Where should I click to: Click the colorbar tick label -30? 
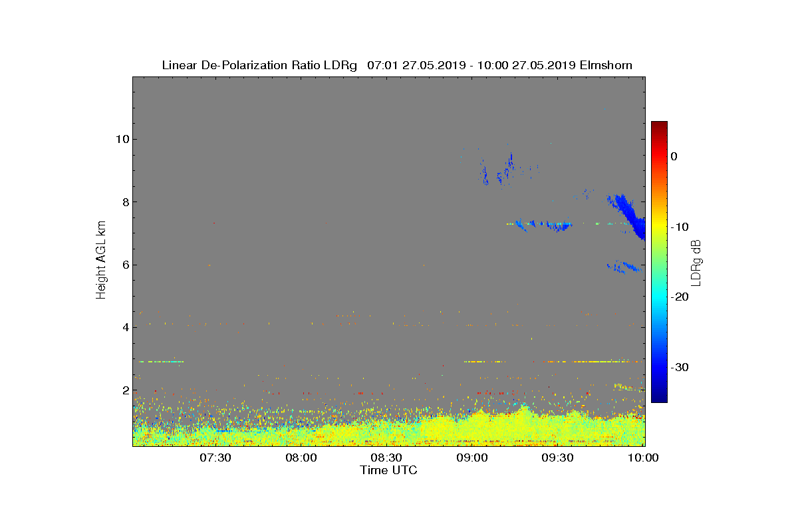tap(679, 367)
